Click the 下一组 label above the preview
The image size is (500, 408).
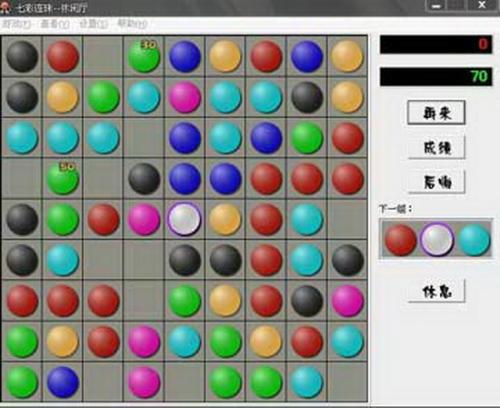396,209
